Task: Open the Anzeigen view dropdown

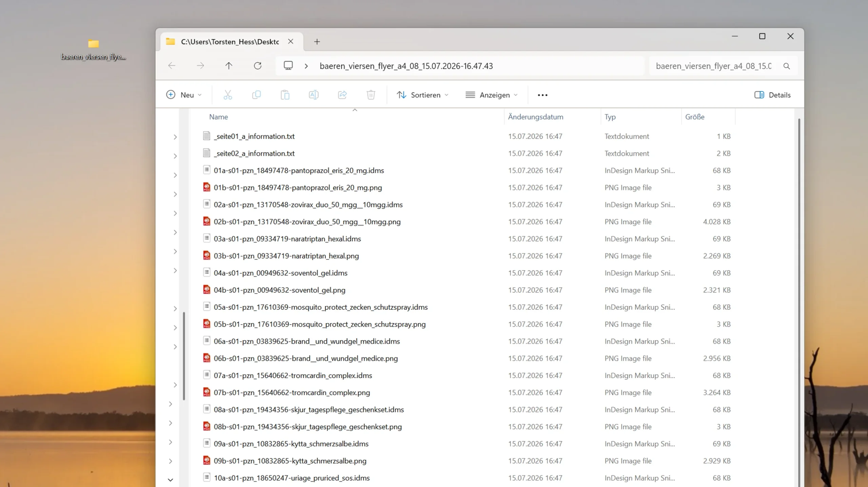Action: click(x=492, y=95)
